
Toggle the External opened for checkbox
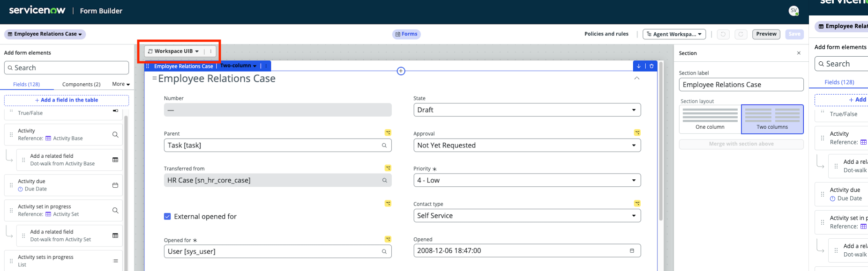(167, 216)
